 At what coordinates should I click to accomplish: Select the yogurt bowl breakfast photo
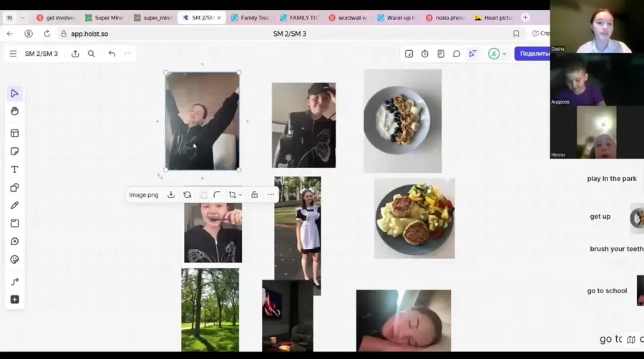402,121
